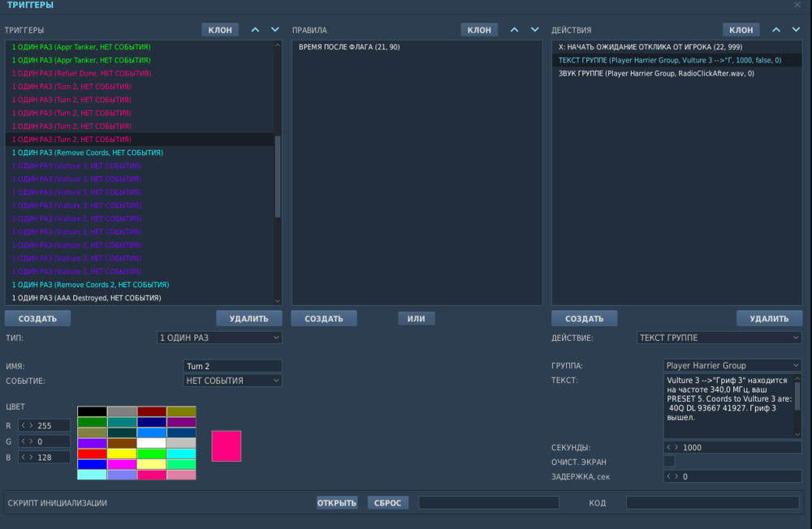This screenshot has height=529, width=812.
Task: Select trigger Remove Coords 2
Action: click(140, 285)
